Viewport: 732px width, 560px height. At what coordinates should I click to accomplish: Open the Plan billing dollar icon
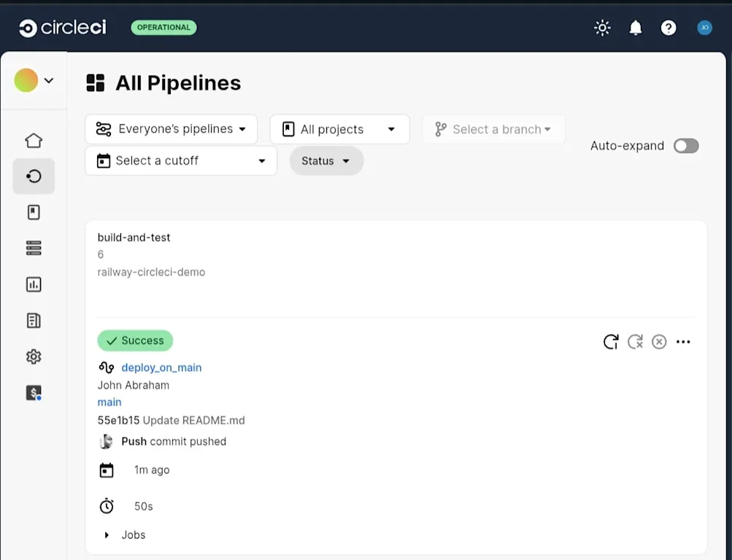pyautogui.click(x=33, y=392)
